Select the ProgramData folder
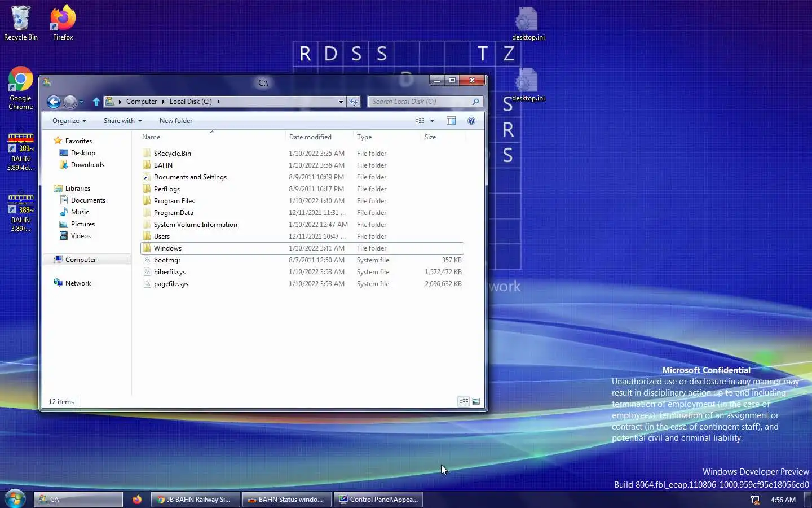The image size is (812, 508). click(302, 213)
